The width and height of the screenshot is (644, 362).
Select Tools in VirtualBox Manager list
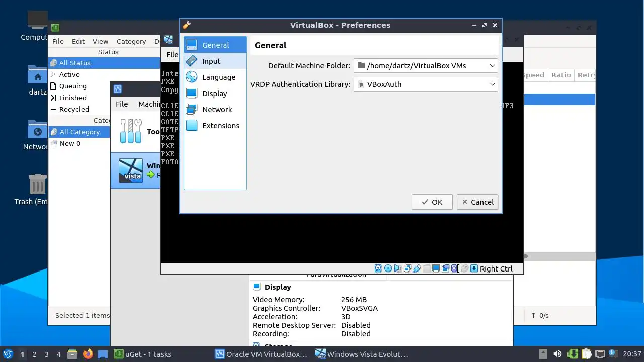point(136,132)
